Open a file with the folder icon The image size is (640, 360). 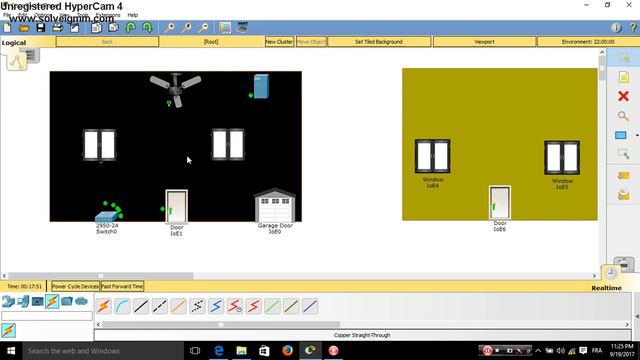pos(24,28)
